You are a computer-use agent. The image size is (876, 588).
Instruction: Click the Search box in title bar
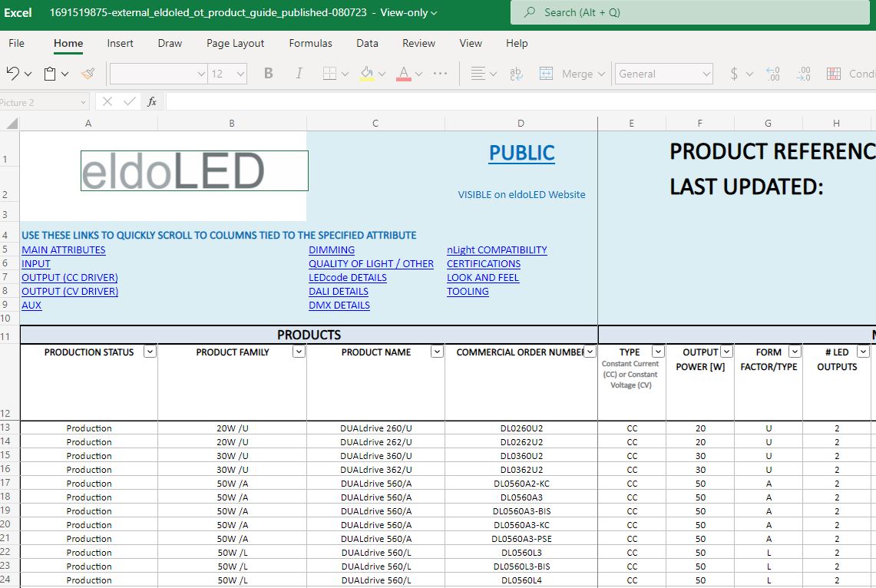pyautogui.click(x=690, y=12)
